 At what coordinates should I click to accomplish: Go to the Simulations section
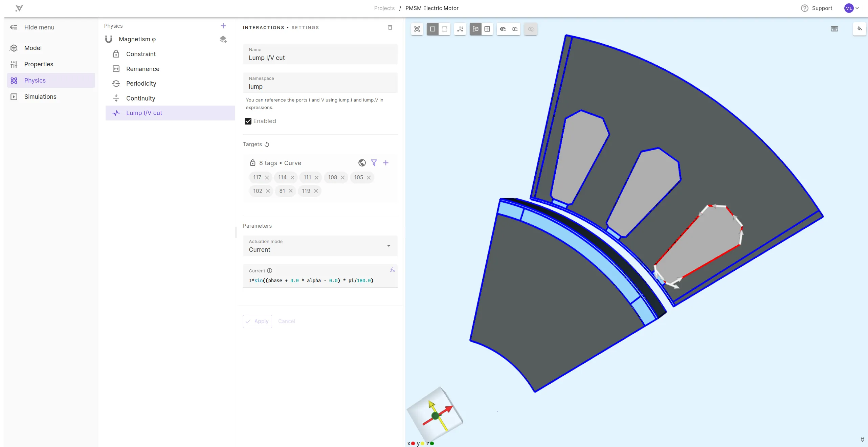pos(51,97)
